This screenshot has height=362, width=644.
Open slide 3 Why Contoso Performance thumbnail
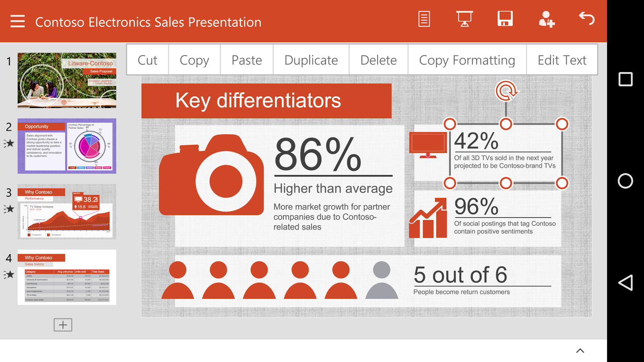67,212
